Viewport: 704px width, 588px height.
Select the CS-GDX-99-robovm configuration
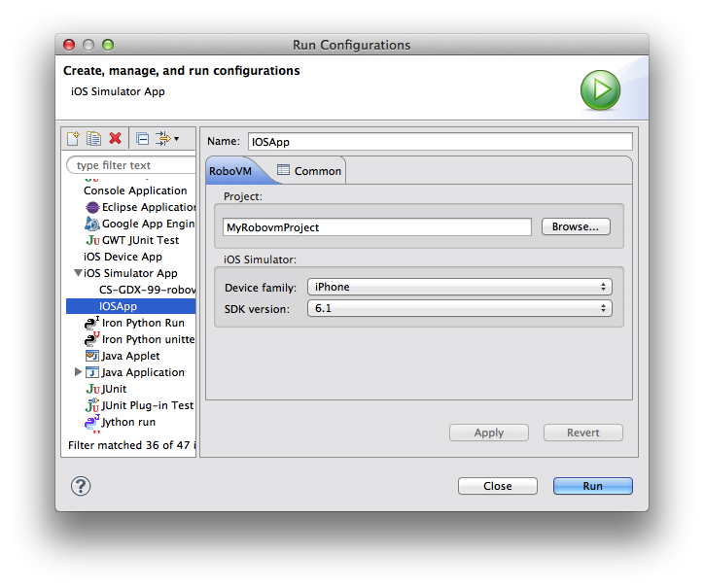click(147, 290)
